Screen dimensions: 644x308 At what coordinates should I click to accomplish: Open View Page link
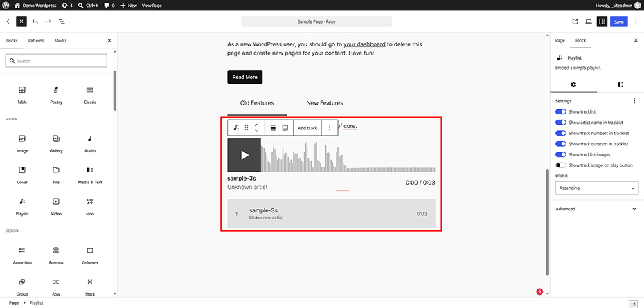(152, 6)
